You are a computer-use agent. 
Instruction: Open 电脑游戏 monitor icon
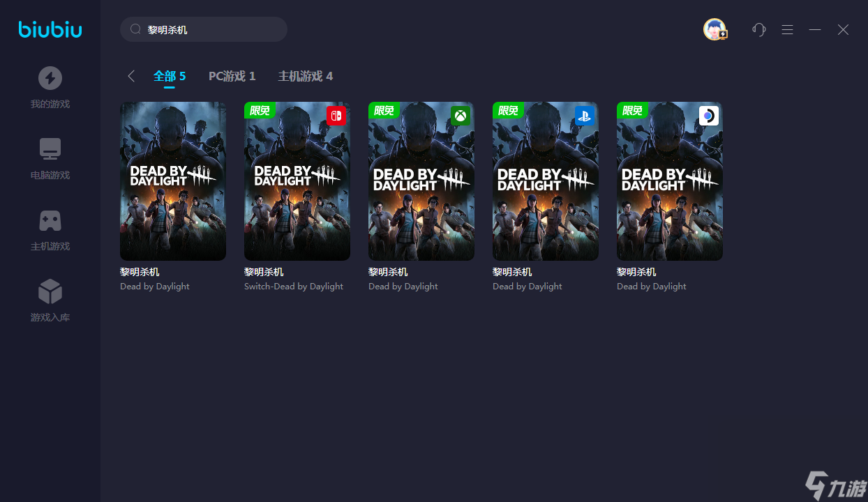(x=50, y=149)
